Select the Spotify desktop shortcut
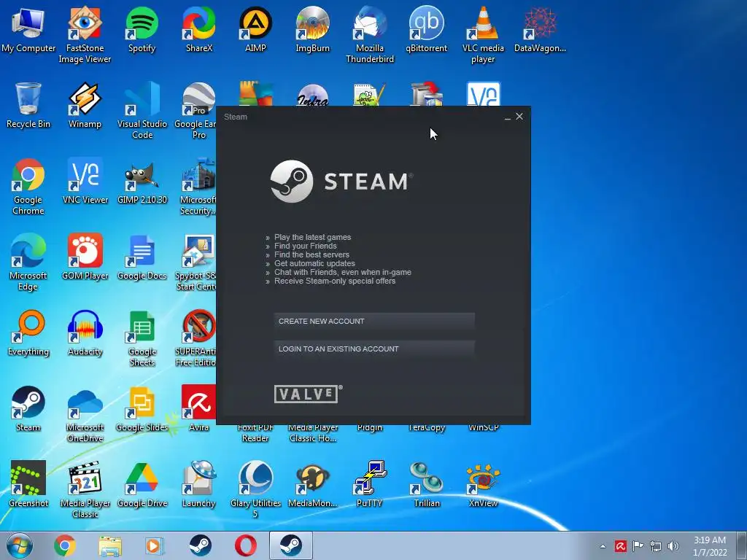The image size is (747, 560). click(x=142, y=29)
